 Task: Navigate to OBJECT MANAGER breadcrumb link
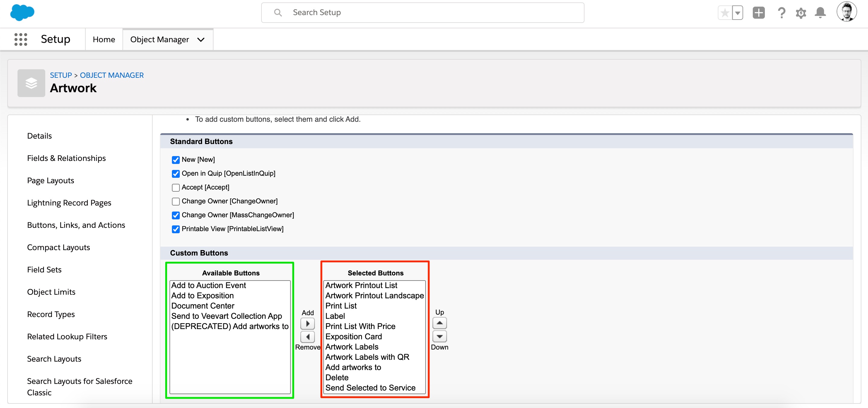[112, 75]
